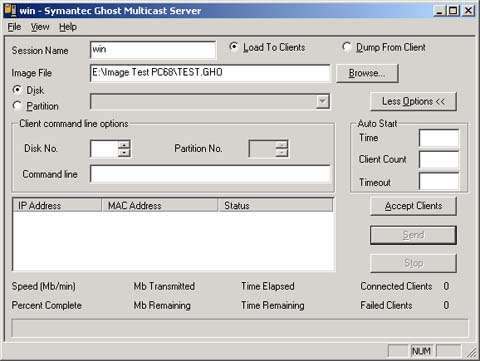Click the Percent Complete label
Screen dimensions: 480x361
pyautogui.click(x=47, y=305)
